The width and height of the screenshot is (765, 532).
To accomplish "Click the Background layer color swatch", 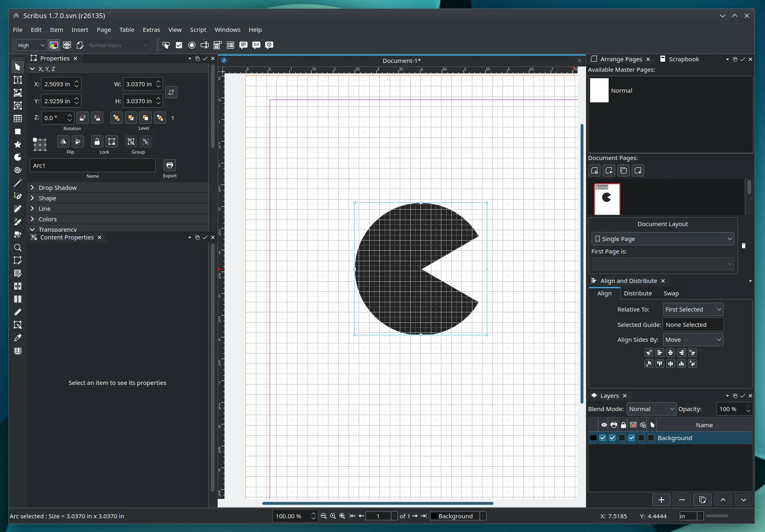I will click(x=593, y=438).
